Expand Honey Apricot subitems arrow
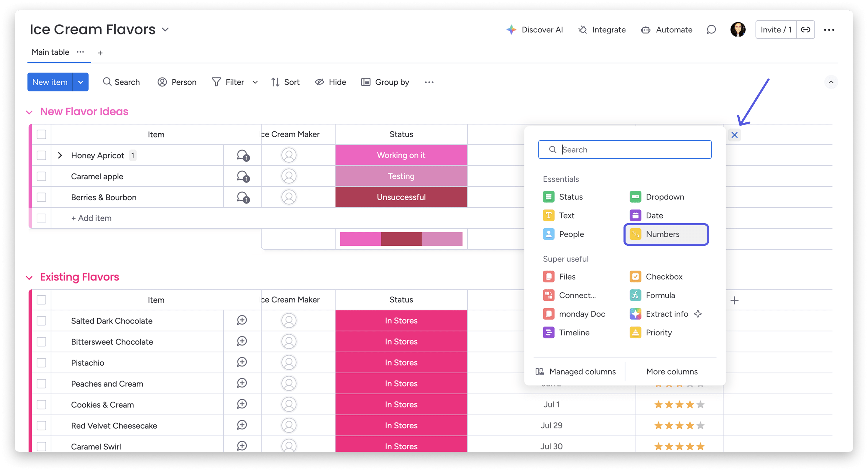This screenshot has height=471, width=868. click(60, 155)
